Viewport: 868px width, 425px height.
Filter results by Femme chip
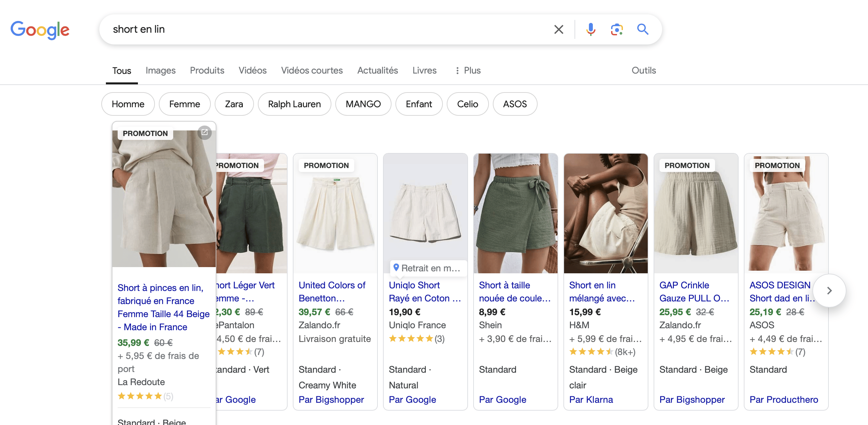click(185, 104)
